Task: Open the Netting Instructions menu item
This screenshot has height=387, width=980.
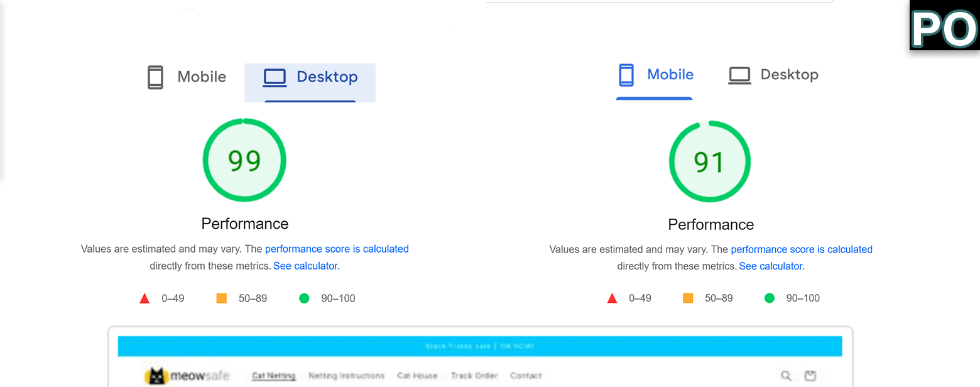Action: pos(346,376)
